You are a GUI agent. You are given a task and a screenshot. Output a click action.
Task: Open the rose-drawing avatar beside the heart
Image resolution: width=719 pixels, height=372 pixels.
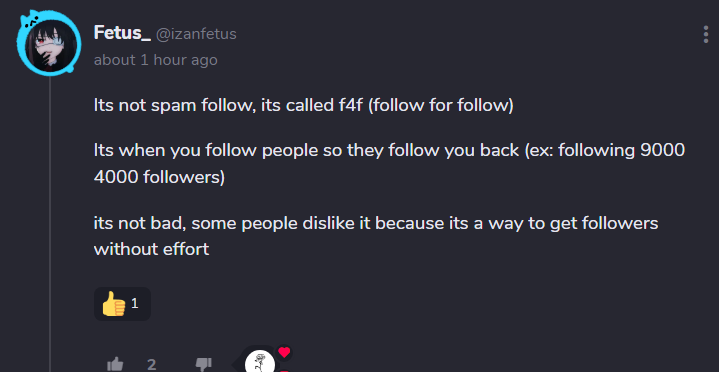(x=260, y=361)
